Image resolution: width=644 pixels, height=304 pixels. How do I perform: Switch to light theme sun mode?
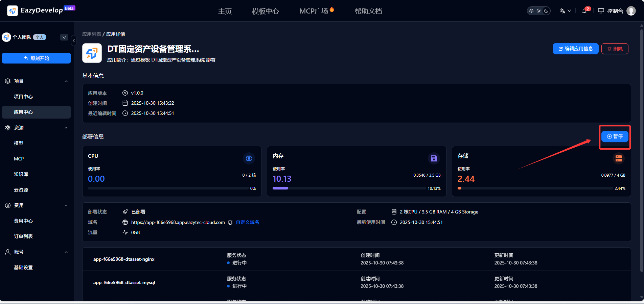pos(539,11)
